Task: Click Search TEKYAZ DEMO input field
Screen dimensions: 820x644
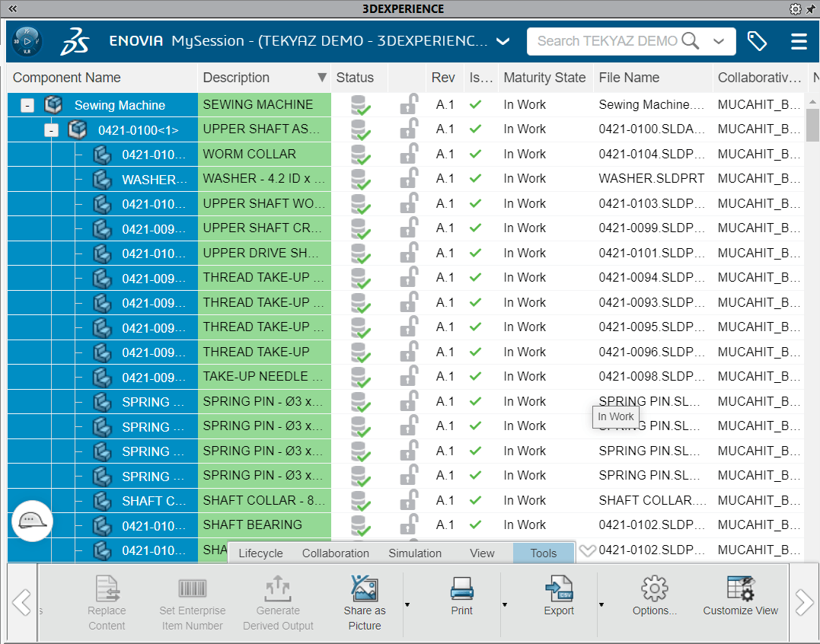Action: pos(607,41)
